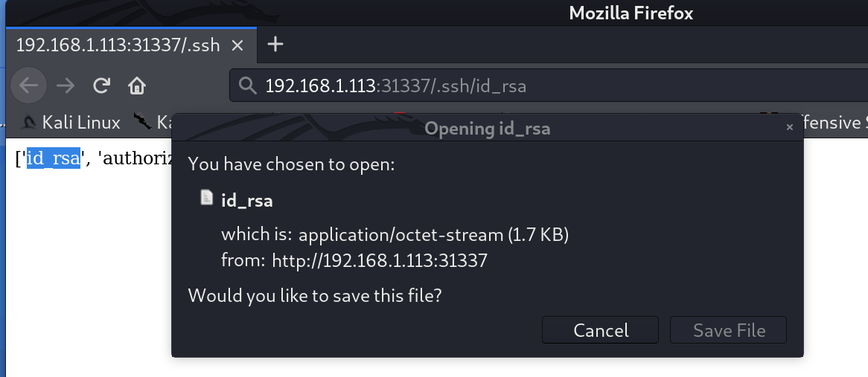The image size is (868, 377).
Task: Click the id_rsa file icon in the dialog
Action: (207, 199)
